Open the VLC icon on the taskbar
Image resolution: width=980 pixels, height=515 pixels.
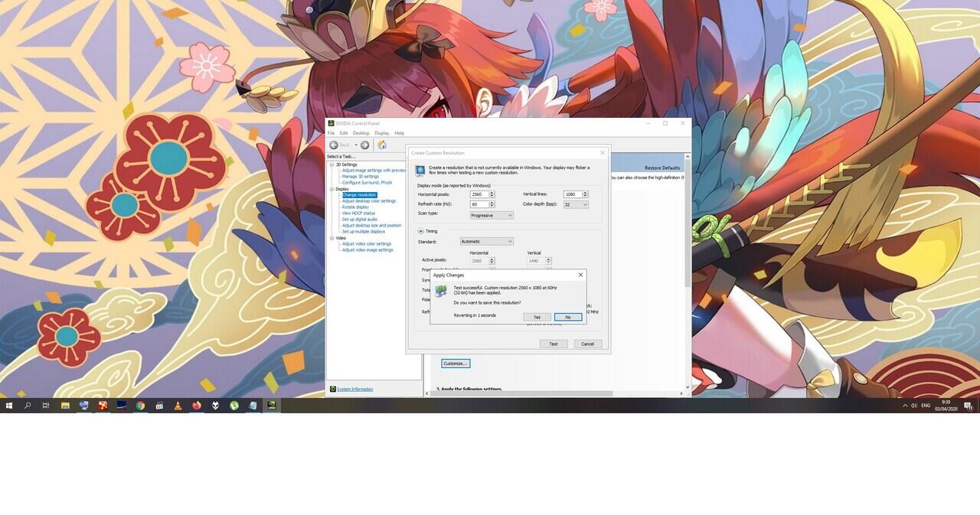[176, 405]
